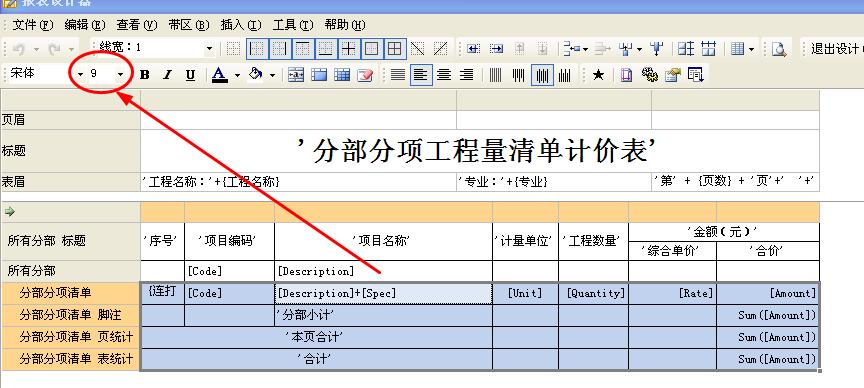
Task: Open the 宋体 font name dropdown
Action: point(80,74)
